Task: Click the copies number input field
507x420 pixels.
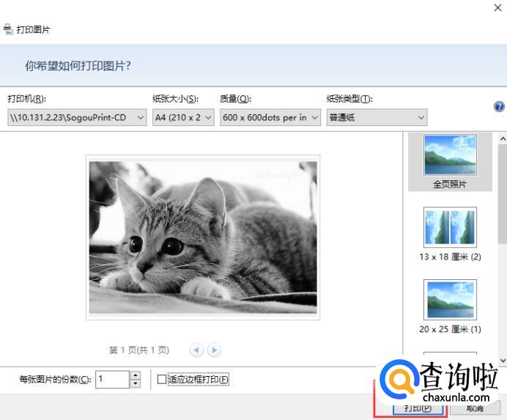Action: pos(112,379)
